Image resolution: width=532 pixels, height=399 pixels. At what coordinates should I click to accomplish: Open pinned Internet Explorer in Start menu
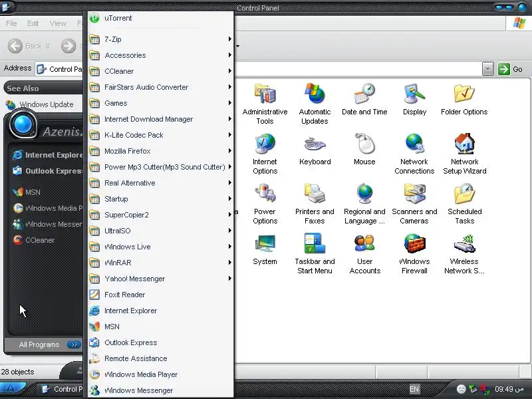click(47, 155)
